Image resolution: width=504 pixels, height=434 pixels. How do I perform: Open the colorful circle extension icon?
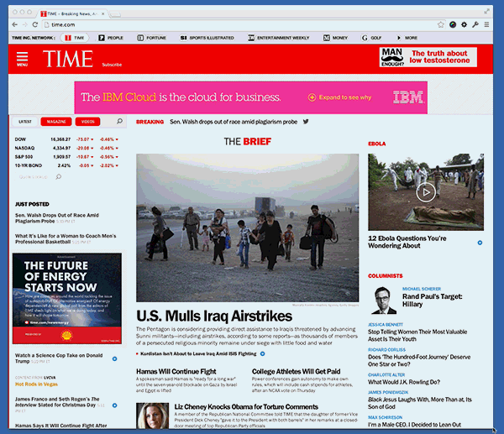click(x=453, y=24)
